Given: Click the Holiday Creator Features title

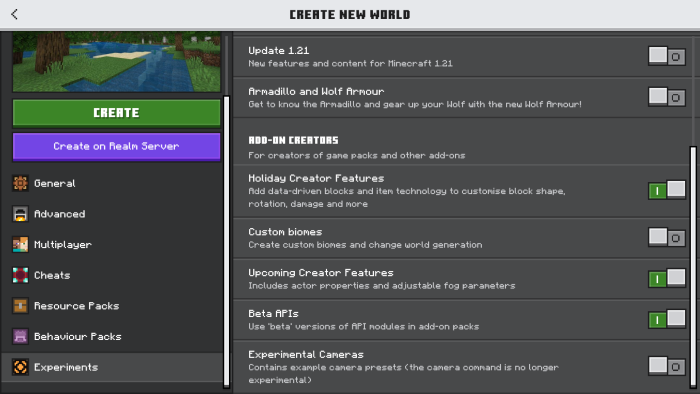Looking at the screenshot, I should [x=316, y=178].
